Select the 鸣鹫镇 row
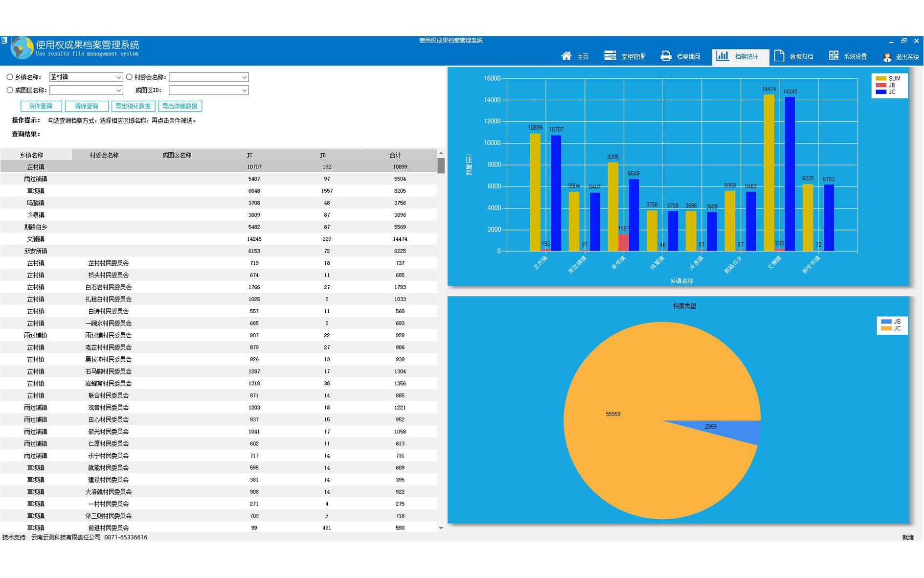The height and width of the screenshot is (578, 924). click(219, 203)
